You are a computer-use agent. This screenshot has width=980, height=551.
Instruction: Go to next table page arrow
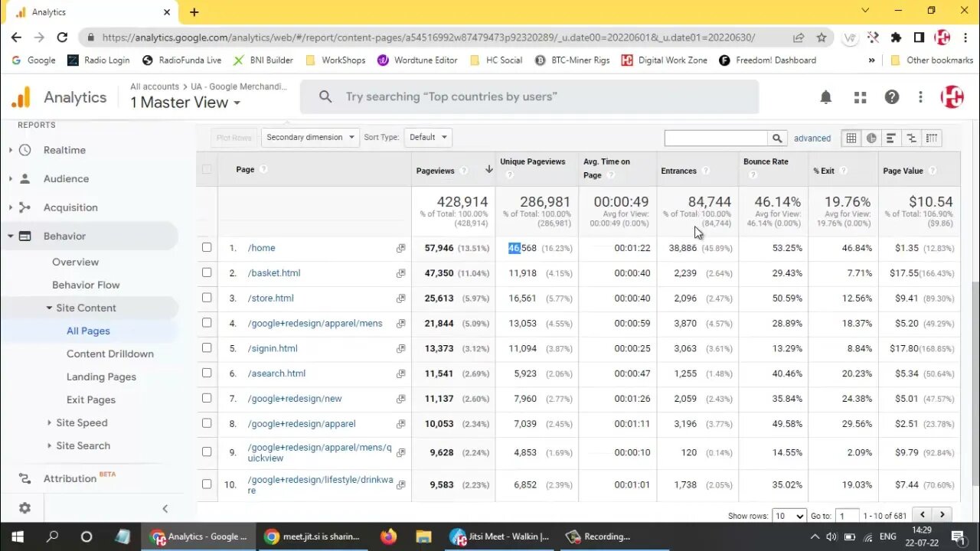[942, 515]
